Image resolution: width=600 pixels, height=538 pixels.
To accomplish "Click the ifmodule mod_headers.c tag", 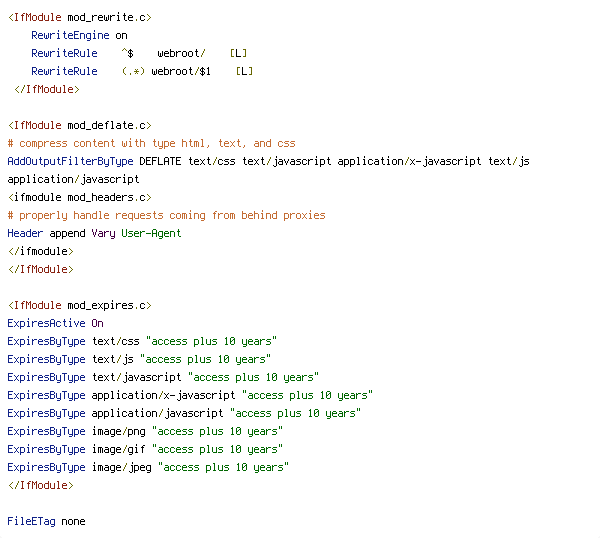I will [80, 197].
